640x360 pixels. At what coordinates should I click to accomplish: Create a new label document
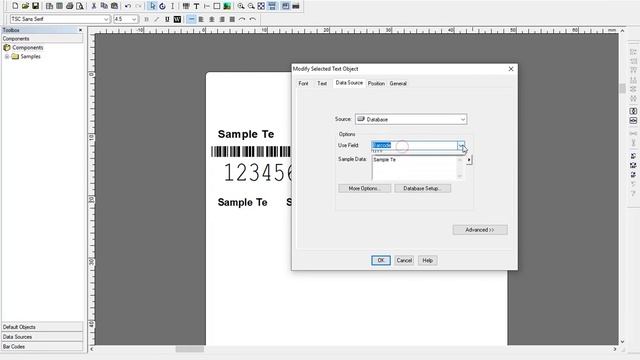coord(15,6)
